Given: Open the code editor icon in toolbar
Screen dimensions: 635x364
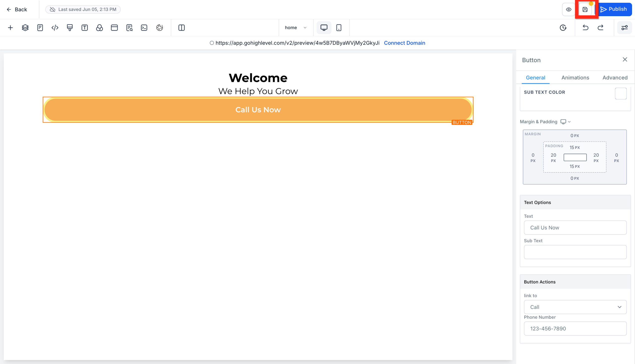Looking at the screenshot, I should 55,28.
